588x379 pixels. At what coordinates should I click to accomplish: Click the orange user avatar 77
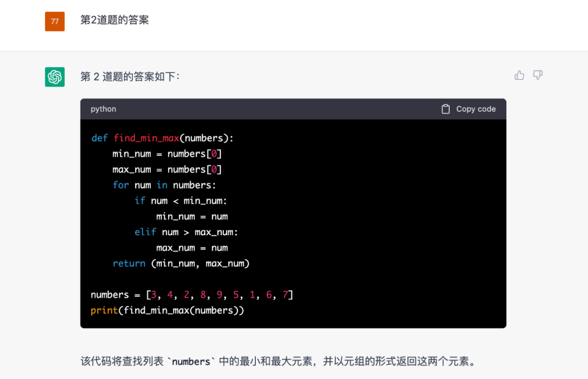pyautogui.click(x=55, y=21)
